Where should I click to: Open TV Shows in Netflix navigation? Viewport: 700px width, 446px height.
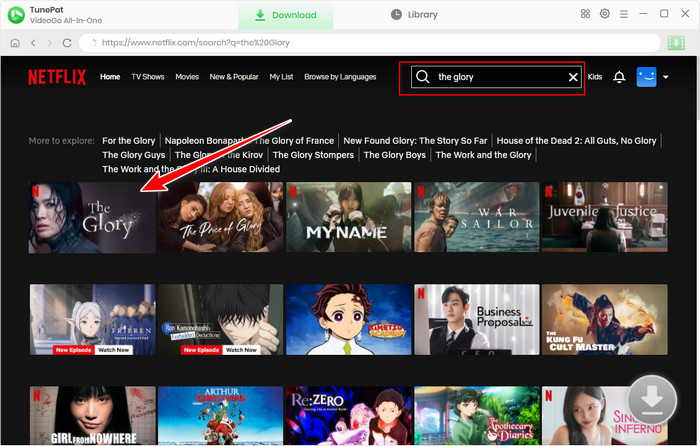tap(148, 77)
